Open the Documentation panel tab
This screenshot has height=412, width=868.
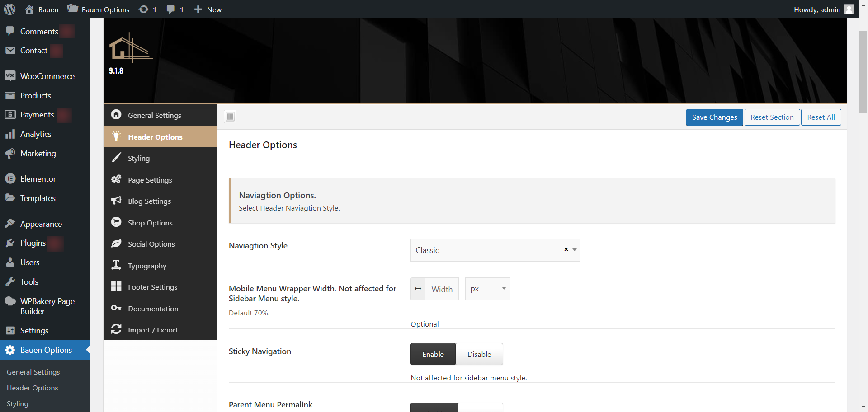tap(160, 309)
